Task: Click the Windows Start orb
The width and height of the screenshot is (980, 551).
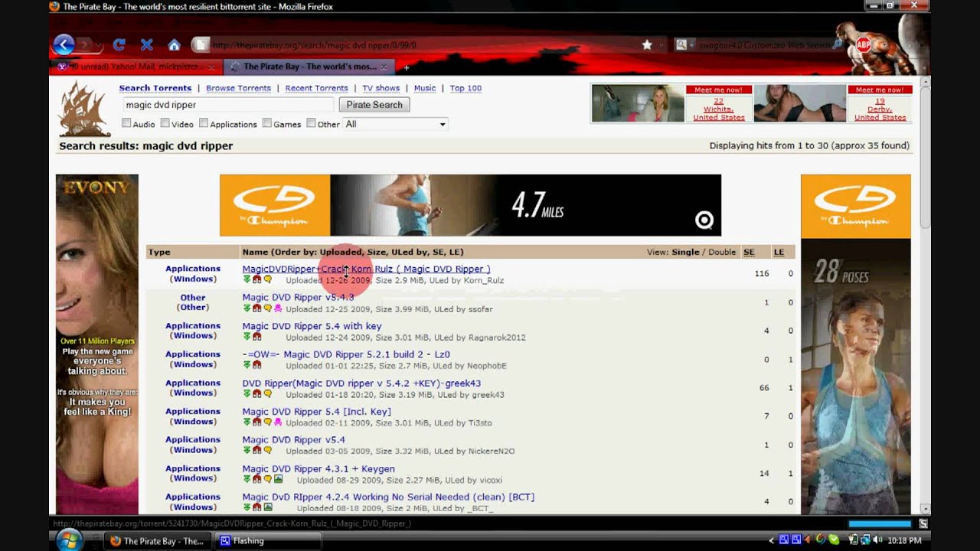Action: (x=68, y=540)
